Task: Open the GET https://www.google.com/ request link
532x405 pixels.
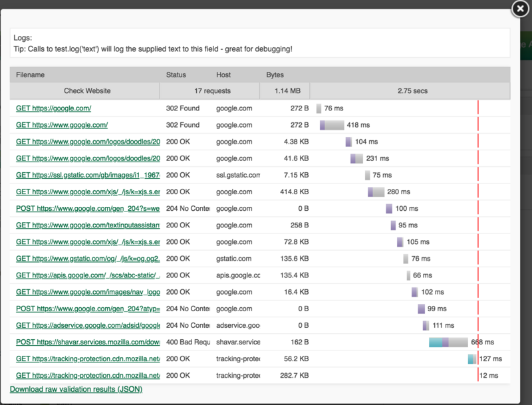Action: 62,125
